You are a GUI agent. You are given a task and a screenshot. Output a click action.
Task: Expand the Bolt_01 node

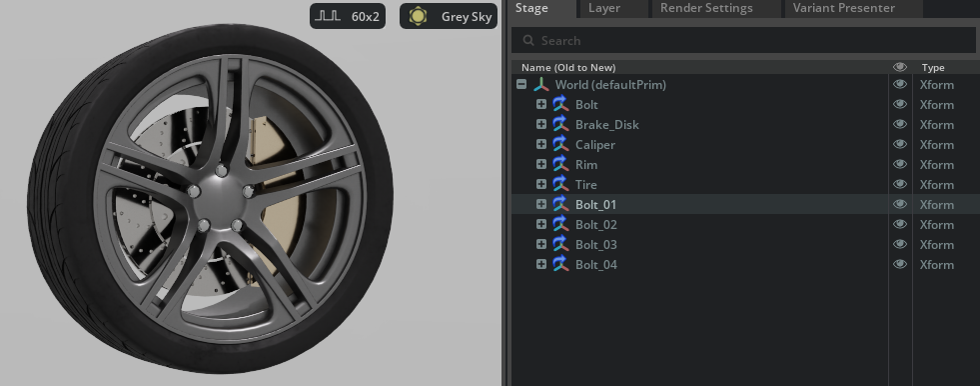(x=541, y=205)
